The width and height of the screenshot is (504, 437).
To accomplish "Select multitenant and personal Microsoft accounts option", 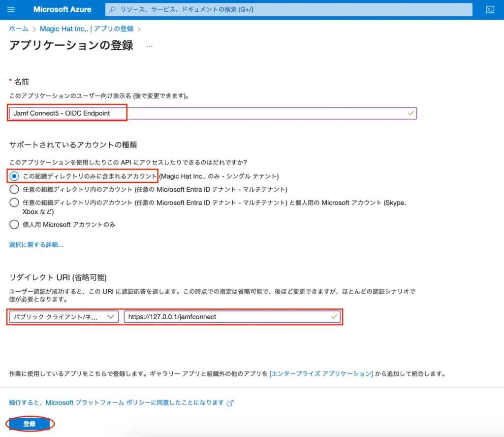I will (x=14, y=202).
